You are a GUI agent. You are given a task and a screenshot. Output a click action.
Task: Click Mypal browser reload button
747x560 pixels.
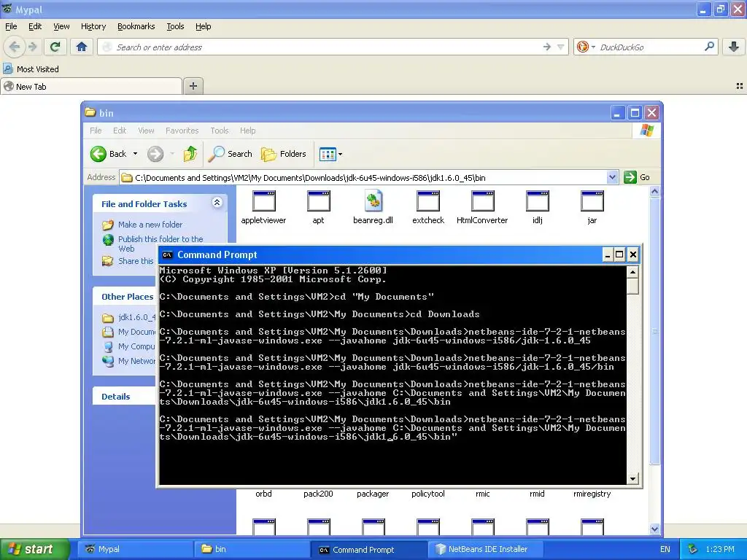tap(55, 47)
